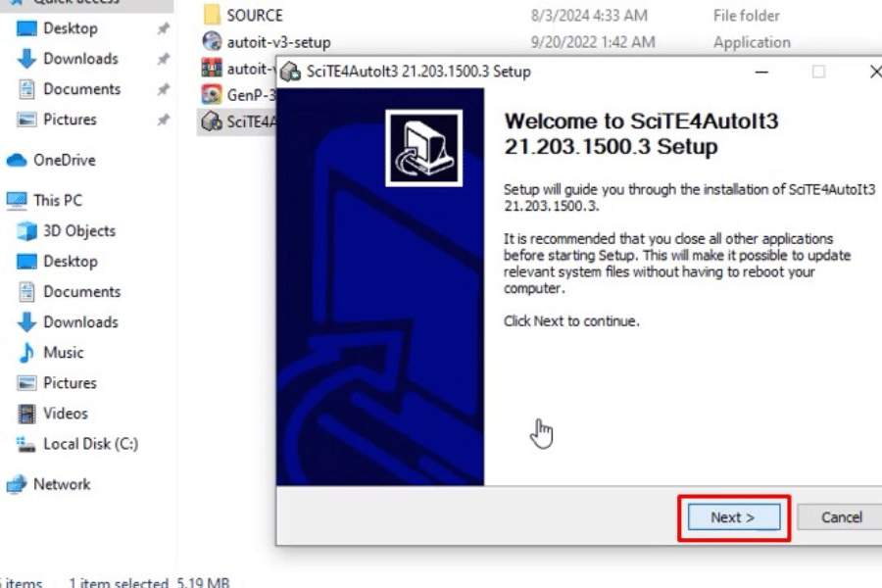Open the SOURCE folder
This screenshot has width=882, height=588.
tap(254, 16)
